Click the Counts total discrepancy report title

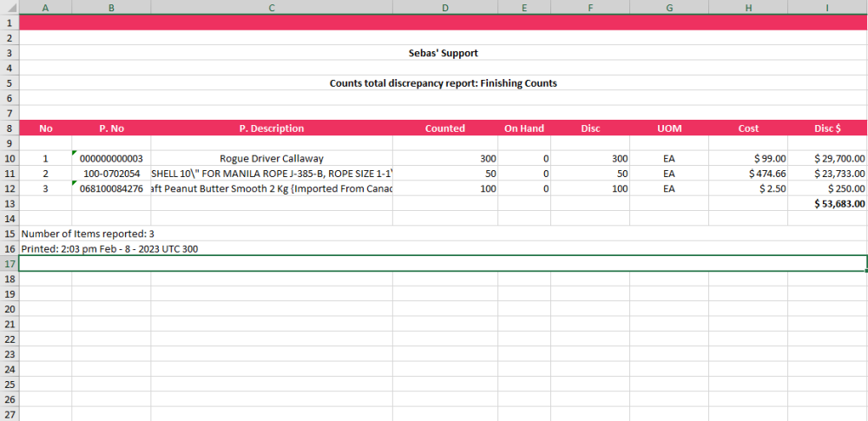pyautogui.click(x=443, y=83)
